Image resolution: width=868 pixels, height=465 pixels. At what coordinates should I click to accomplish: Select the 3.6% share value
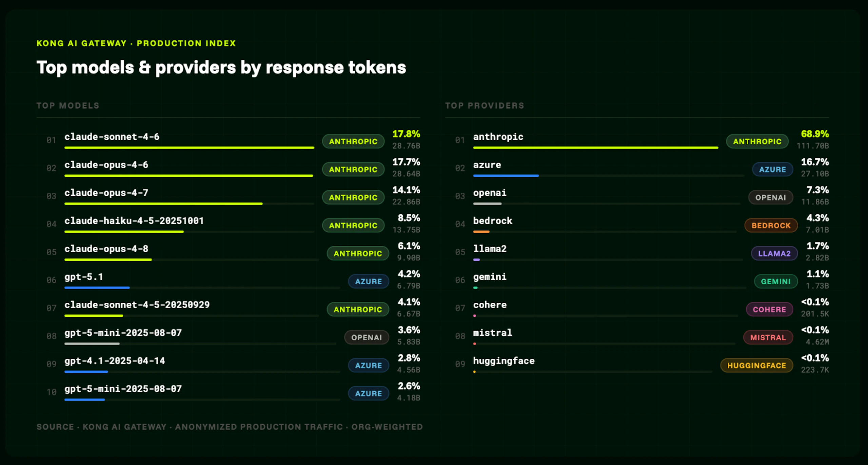409,330
